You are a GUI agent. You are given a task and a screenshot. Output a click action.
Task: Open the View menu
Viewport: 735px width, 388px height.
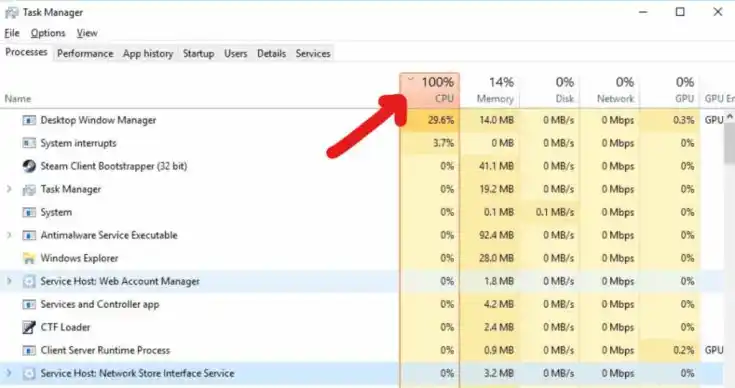click(x=87, y=33)
